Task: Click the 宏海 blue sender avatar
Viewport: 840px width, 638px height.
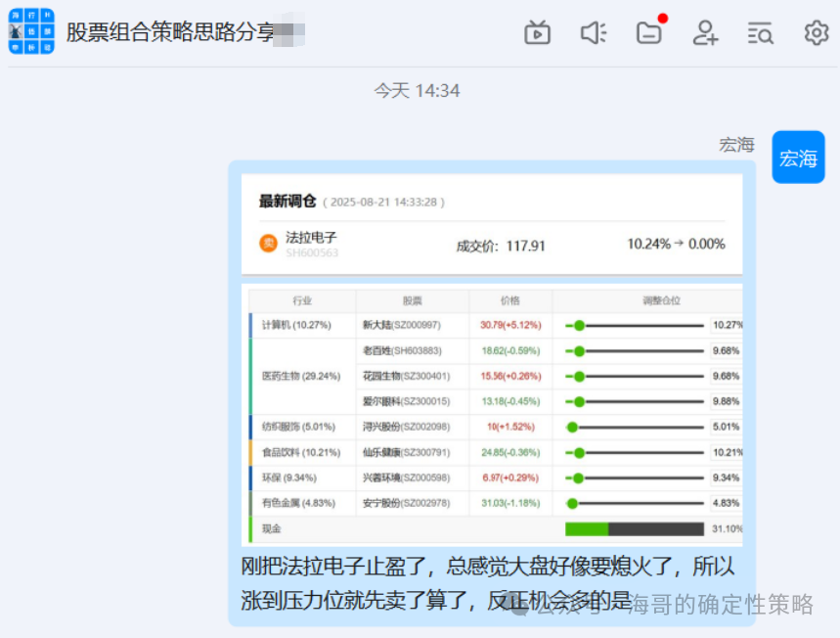Action: click(798, 158)
